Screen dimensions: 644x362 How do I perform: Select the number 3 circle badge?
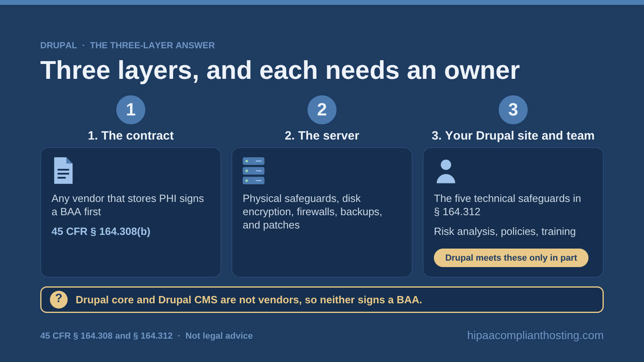513,110
